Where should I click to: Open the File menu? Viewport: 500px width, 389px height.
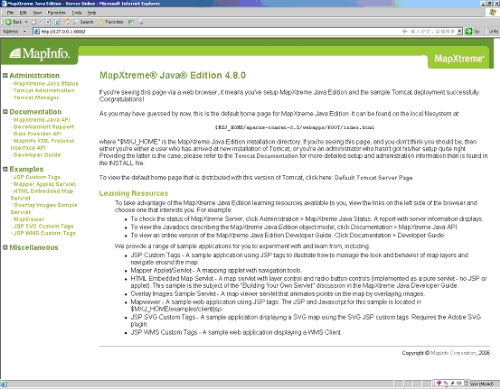point(10,13)
